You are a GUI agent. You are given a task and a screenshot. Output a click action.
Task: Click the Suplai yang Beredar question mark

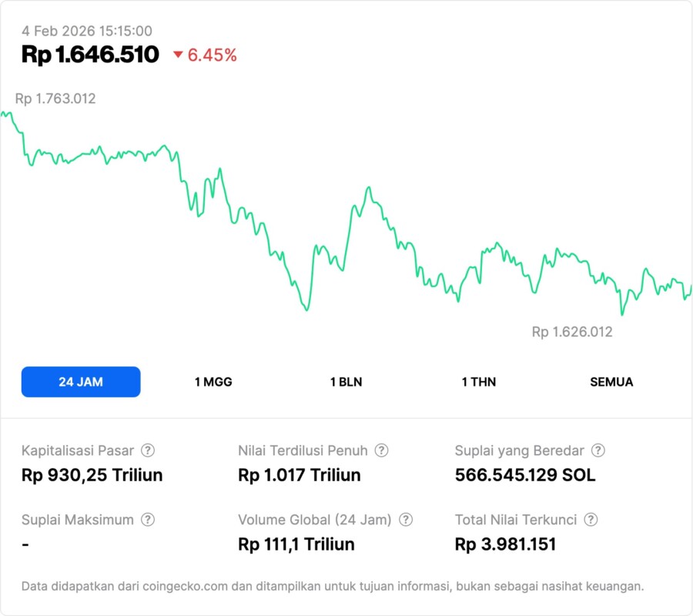point(598,450)
